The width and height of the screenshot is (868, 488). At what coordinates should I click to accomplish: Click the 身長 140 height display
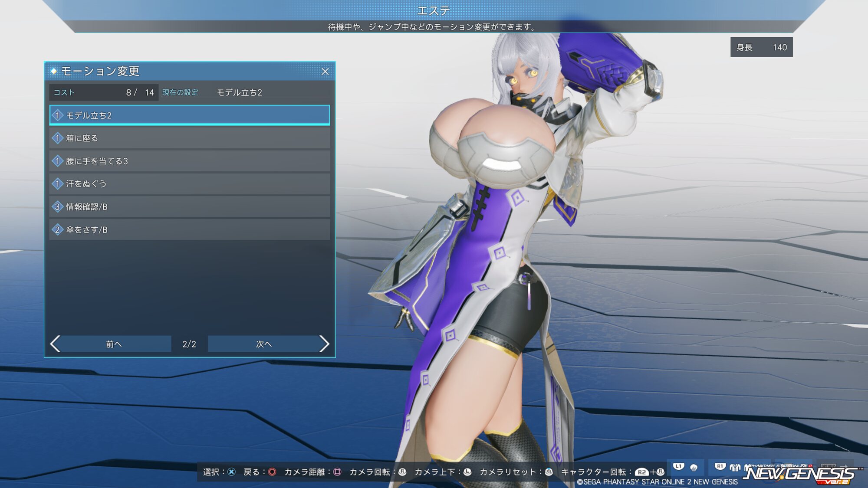[761, 47]
